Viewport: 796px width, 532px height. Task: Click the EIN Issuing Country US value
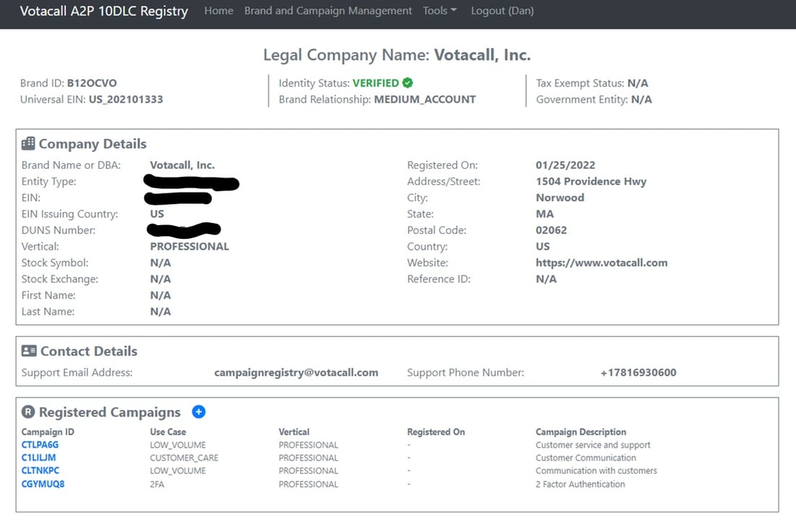pyautogui.click(x=157, y=214)
